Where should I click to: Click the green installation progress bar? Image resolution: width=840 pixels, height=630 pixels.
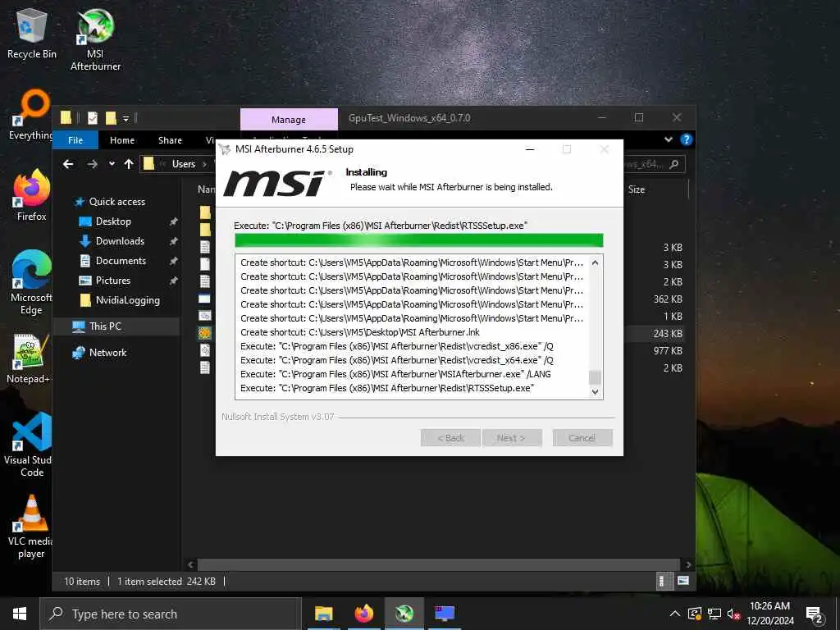coord(419,240)
